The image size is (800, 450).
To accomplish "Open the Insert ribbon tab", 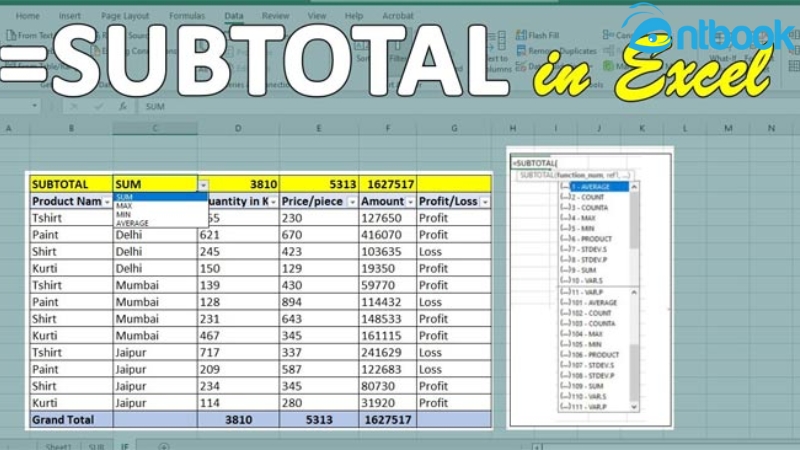I will [x=69, y=16].
